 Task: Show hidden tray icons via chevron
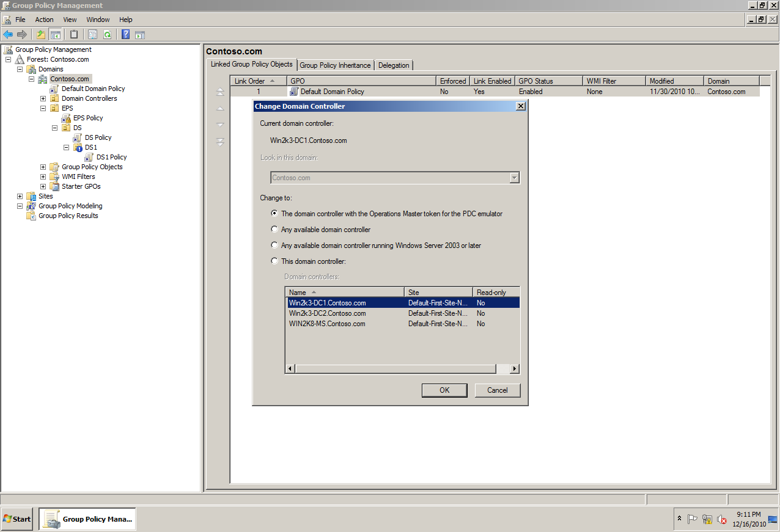(x=679, y=519)
